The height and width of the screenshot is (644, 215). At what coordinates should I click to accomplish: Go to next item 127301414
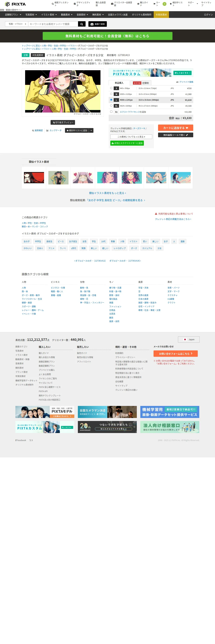125,261
